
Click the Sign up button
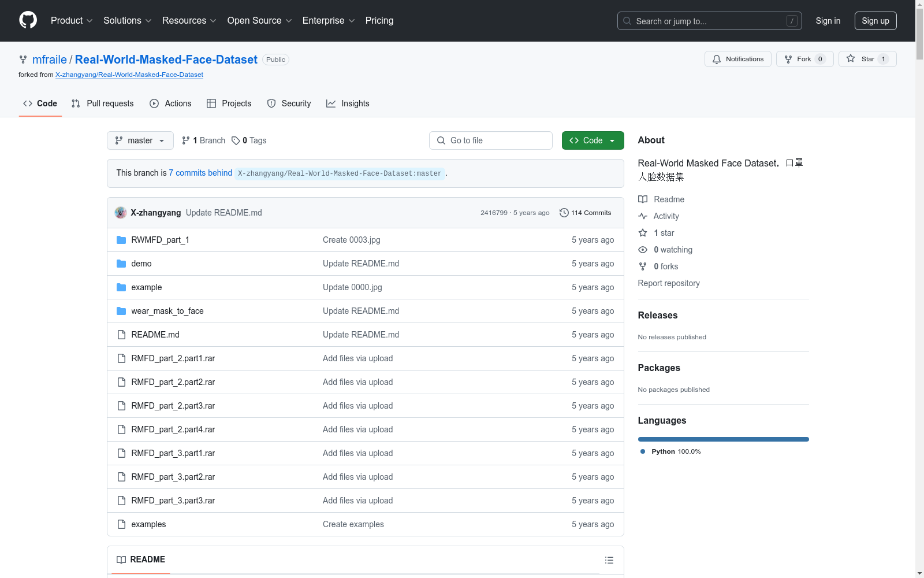tap(875, 21)
